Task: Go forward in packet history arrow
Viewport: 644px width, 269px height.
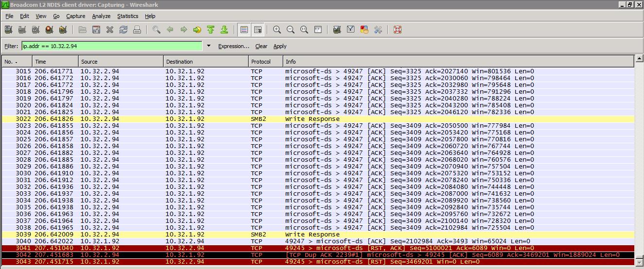Action: click(x=183, y=30)
